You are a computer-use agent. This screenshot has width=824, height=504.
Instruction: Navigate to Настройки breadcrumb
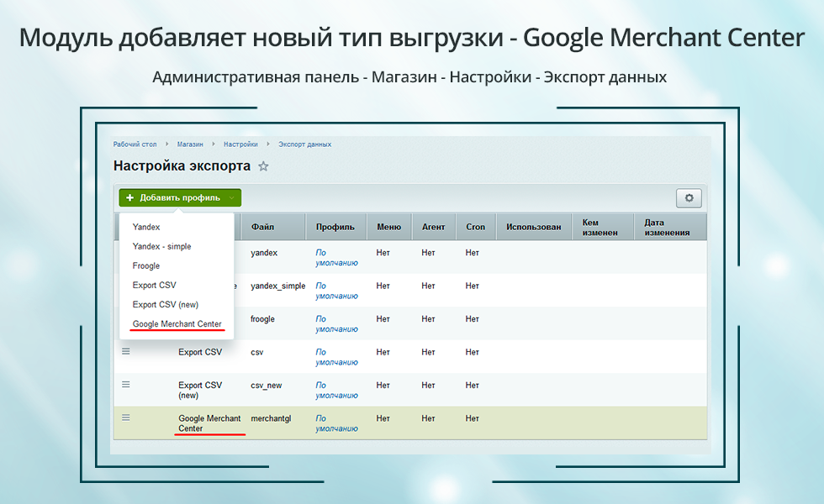pyautogui.click(x=240, y=144)
